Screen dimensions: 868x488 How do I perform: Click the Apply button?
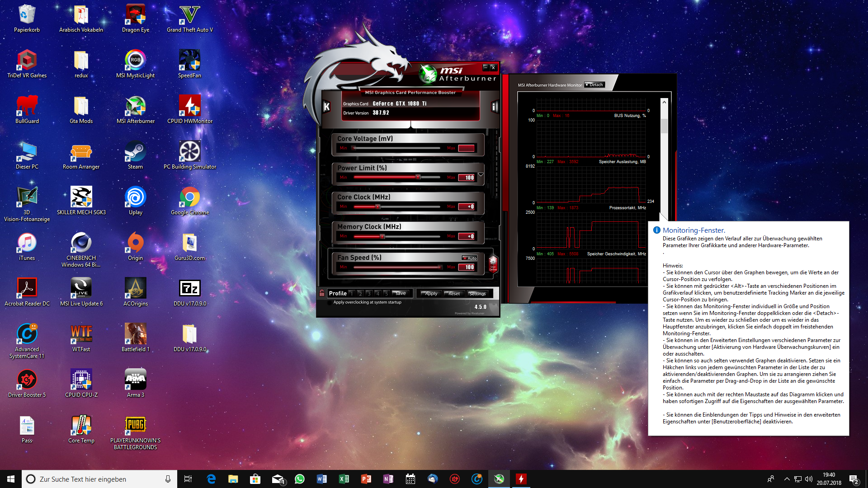[x=431, y=294]
